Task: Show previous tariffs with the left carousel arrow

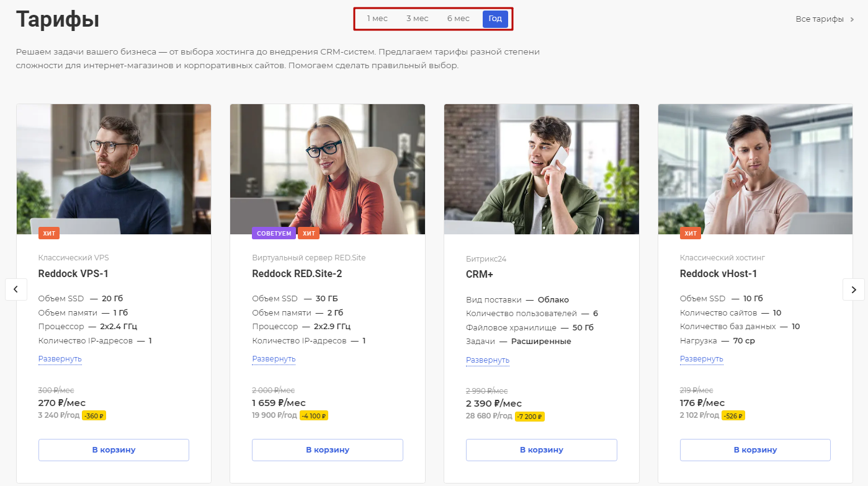Action: point(16,289)
